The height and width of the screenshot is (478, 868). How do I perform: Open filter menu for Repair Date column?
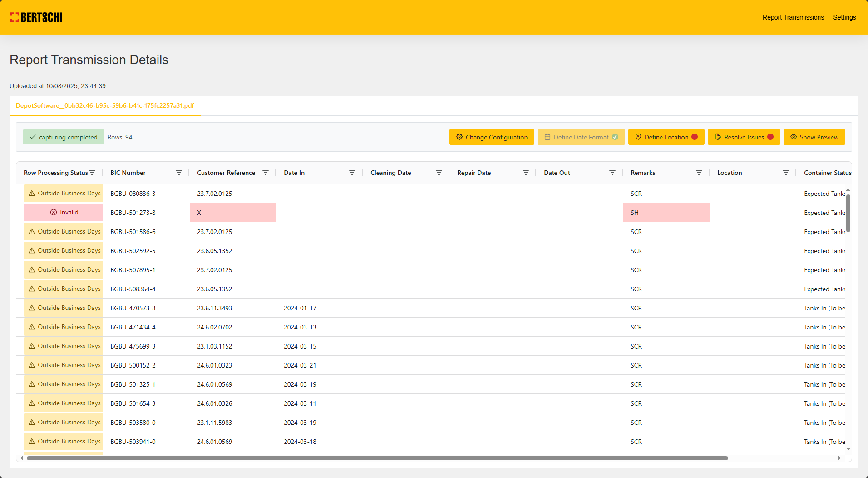526,173
